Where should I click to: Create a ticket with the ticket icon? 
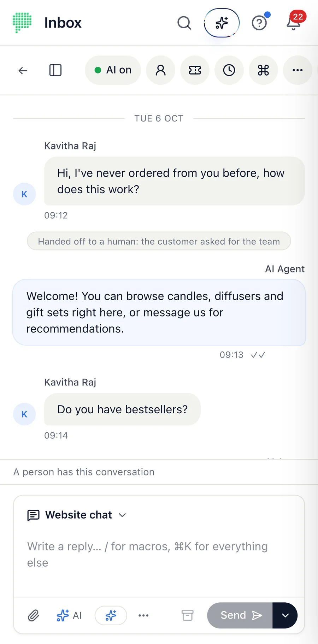(x=195, y=70)
